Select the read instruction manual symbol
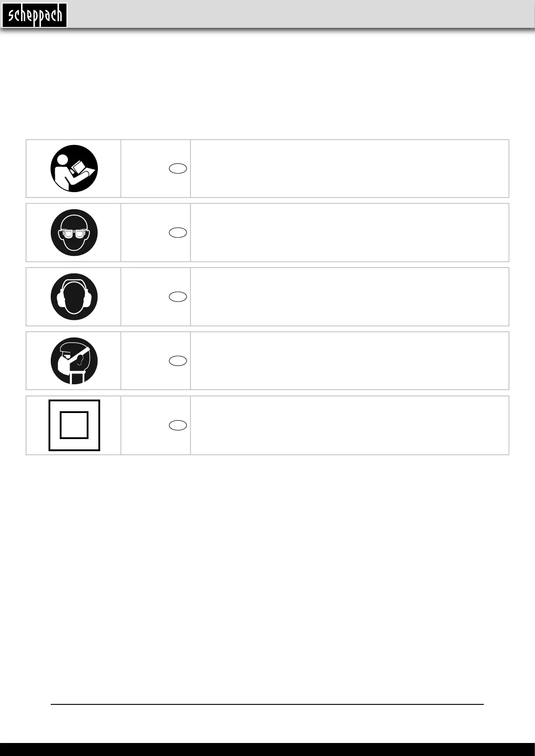The image size is (535, 756). pos(74,168)
